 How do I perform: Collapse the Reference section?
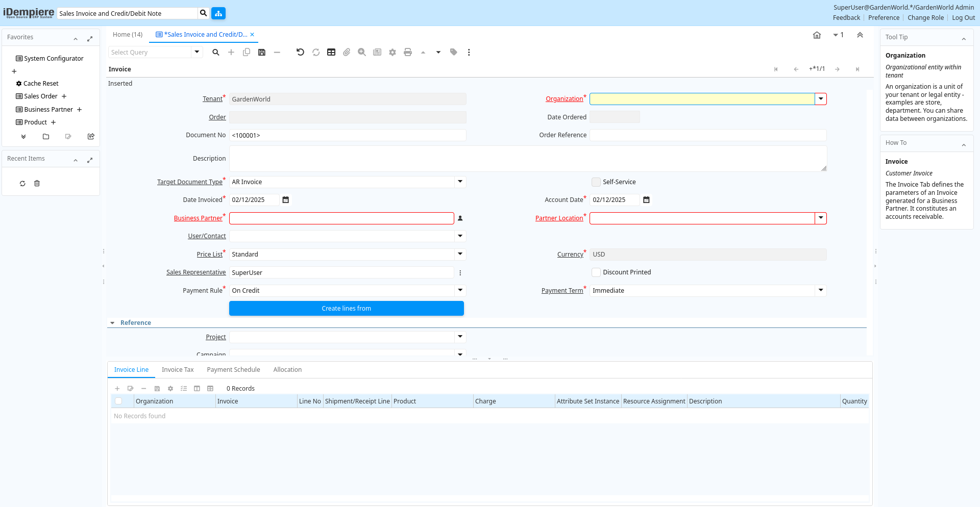tap(113, 323)
